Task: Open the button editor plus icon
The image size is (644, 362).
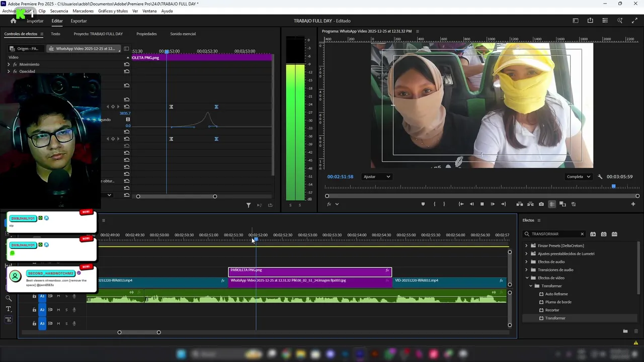Action: (x=633, y=204)
